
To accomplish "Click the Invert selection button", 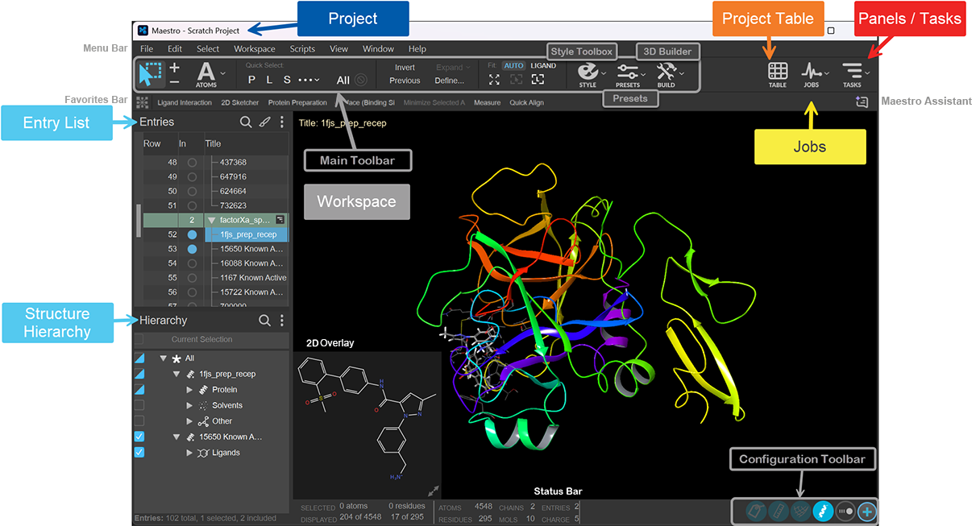I will coord(405,68).
